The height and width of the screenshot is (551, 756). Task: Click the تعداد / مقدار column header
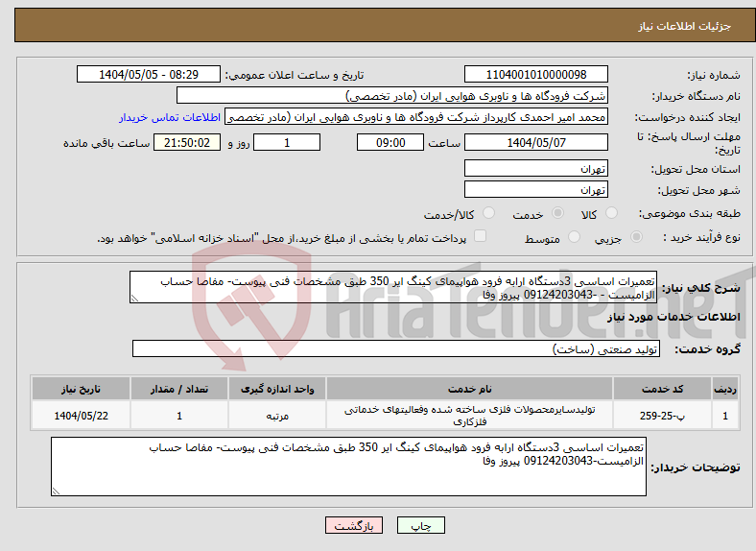click(x=179, y=389)
